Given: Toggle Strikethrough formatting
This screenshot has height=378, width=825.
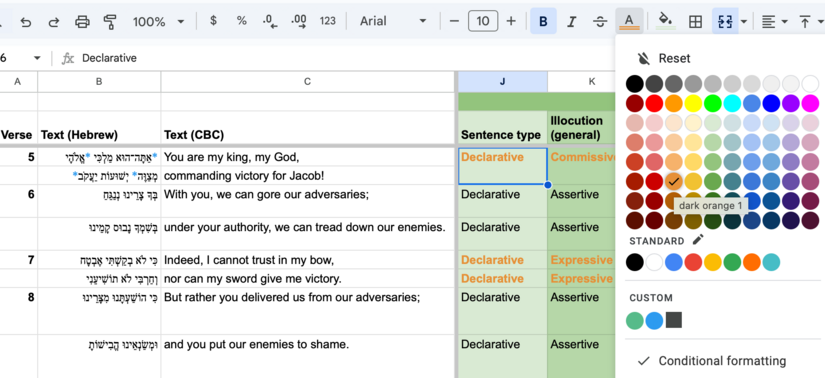Looking at the screenshot, I should pos(600,21).
